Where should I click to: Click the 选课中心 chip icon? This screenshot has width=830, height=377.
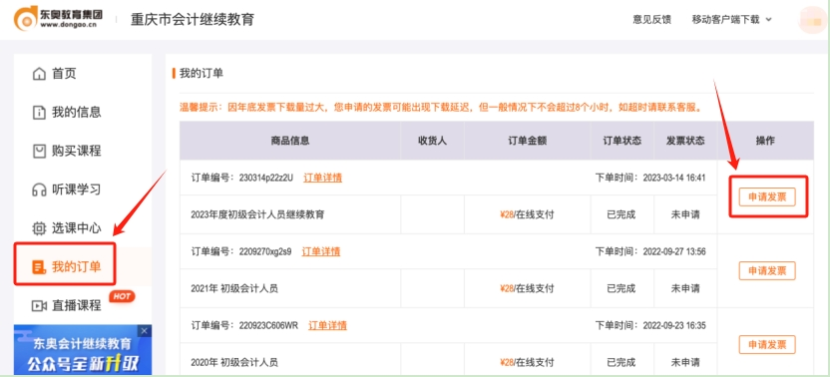point(39,228)
